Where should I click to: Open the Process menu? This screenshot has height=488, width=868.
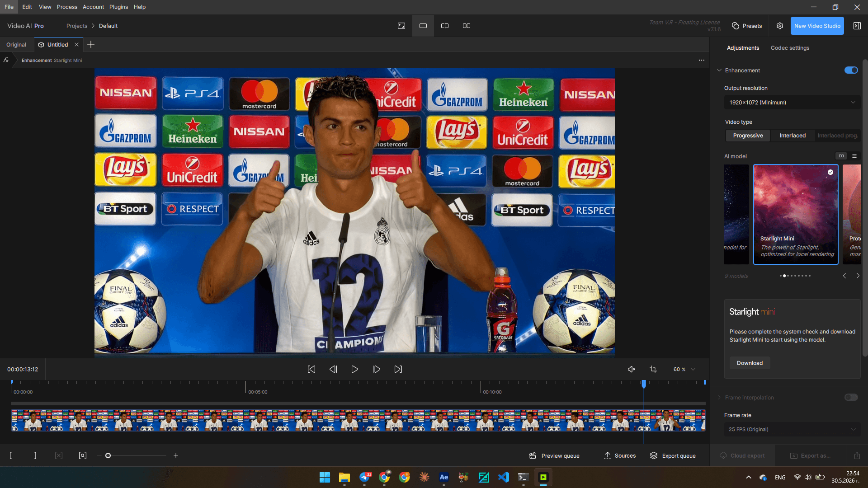pos(67,7)
